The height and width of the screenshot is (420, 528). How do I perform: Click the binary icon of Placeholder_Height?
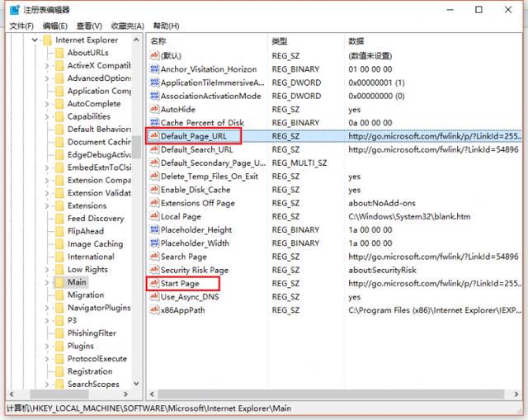pos(154,229)
